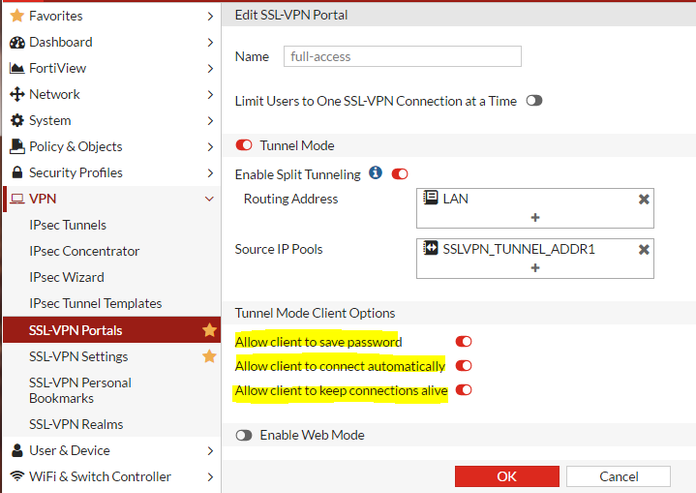Click the Policy & Objects icon
The width and height of the screenshot is (696, 493).
[17, 146]
